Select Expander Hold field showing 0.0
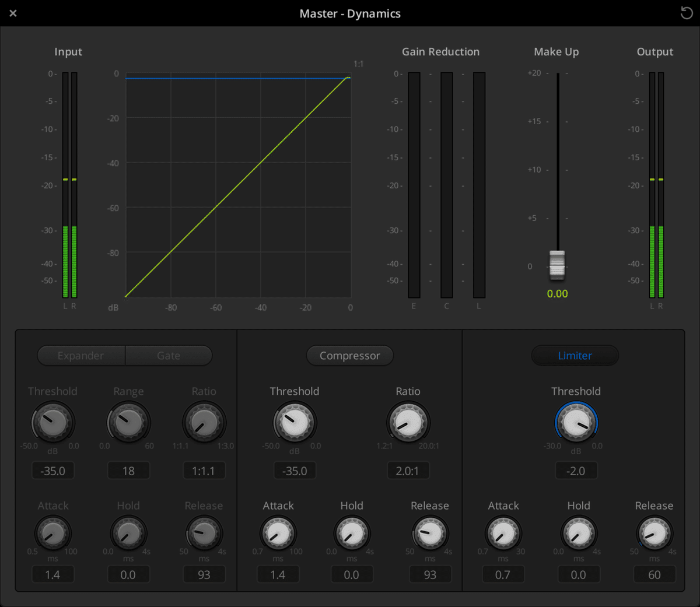Screen dimensions: 700x607 [x=128, y=574]
